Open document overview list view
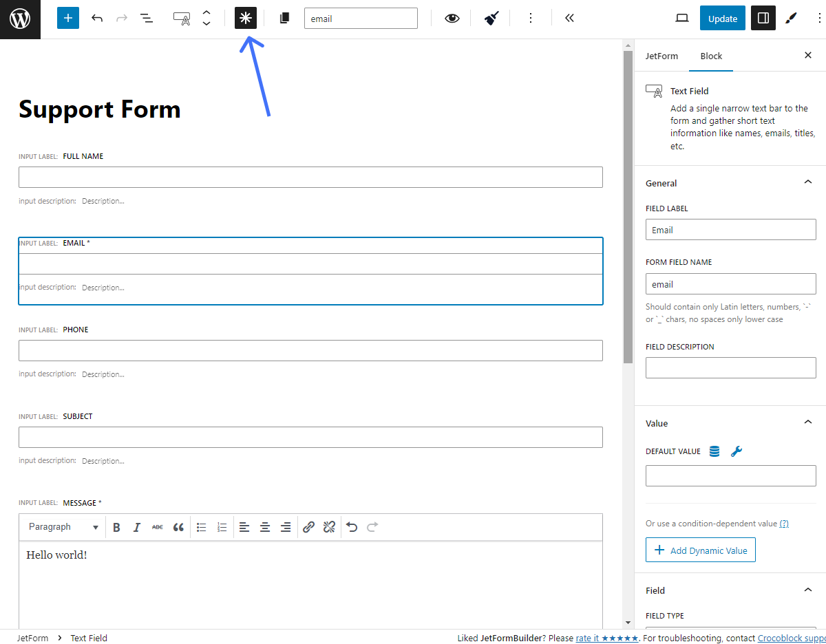The width and height of the screenshot is (826, 644). coord(147,19)
